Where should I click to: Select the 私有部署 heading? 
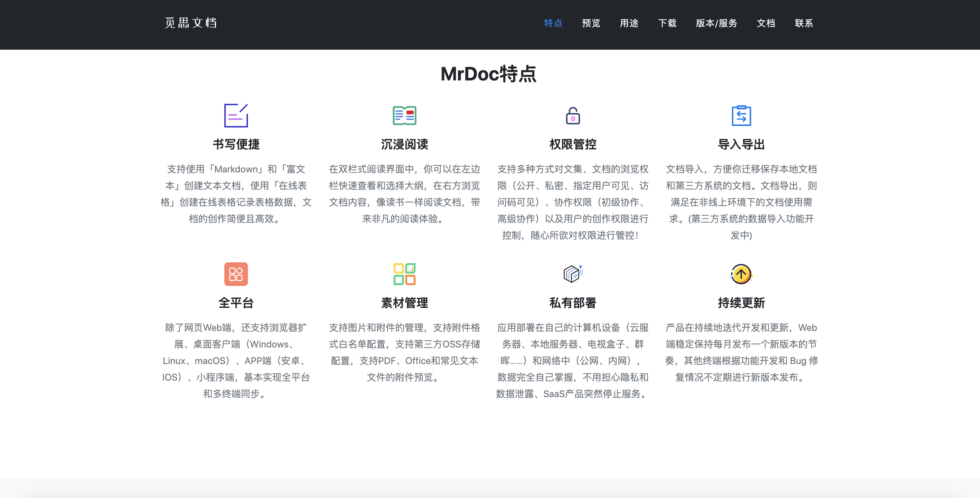click(x=572, y=303)
